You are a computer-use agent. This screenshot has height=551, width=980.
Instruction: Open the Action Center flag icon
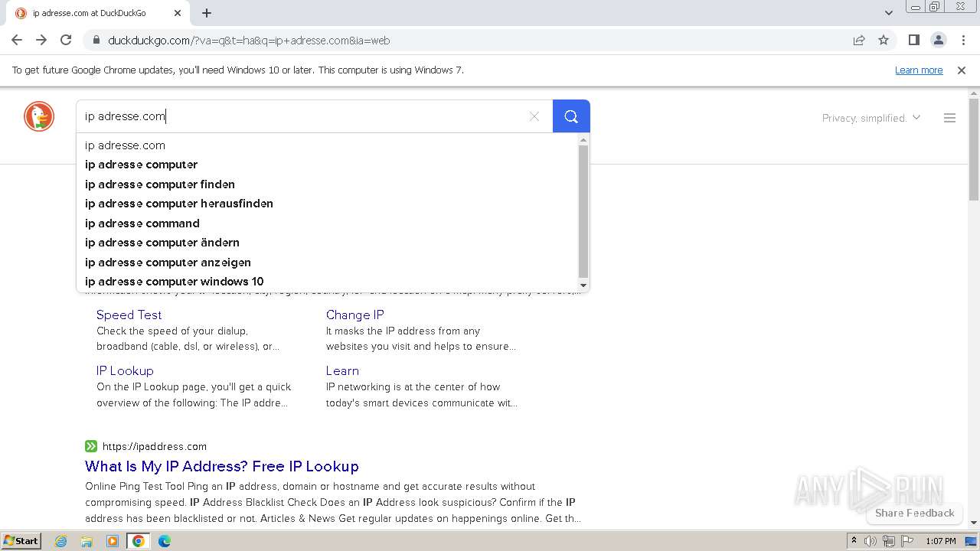click(x=907, y=541)
